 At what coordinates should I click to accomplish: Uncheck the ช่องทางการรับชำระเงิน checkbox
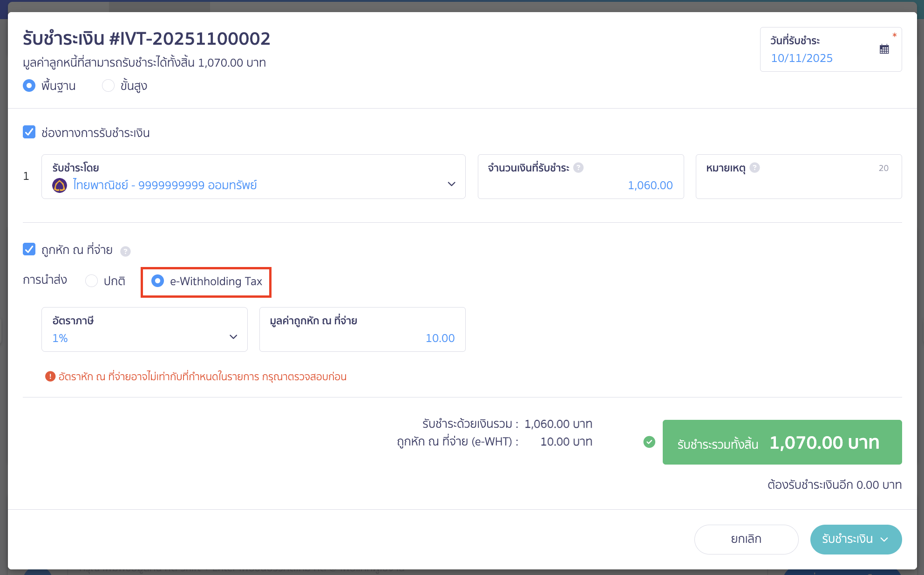pyautogui.click(x=29, y=132)
